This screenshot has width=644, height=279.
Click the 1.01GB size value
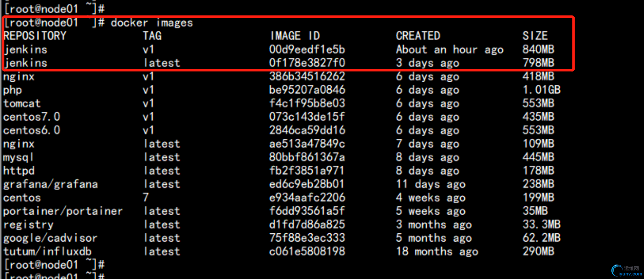(x=541, y=90)
